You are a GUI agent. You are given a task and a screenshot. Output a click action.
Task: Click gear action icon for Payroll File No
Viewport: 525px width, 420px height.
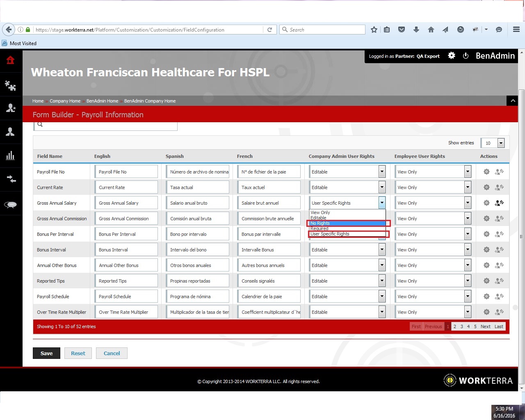(x=486, y=172)
